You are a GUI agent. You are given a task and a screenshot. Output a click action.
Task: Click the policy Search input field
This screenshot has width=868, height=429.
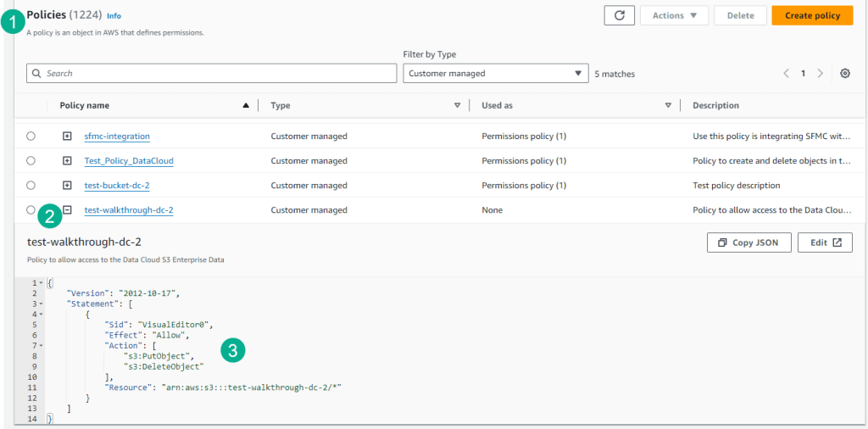212,74
